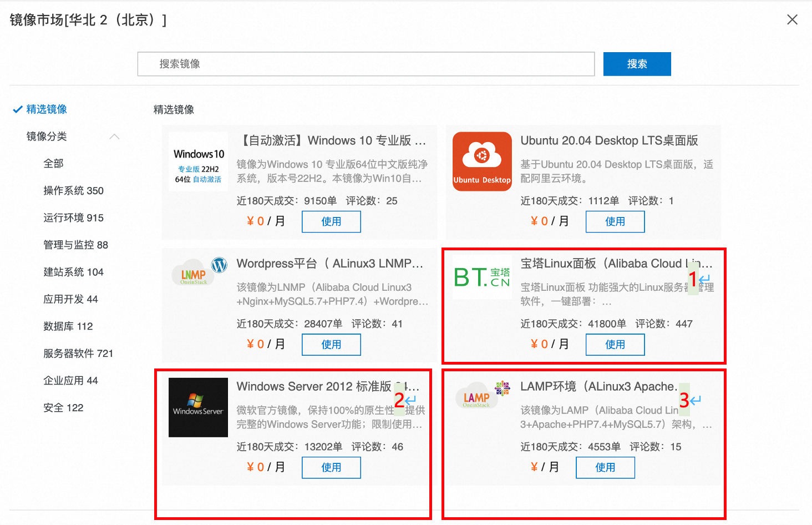
Task: Click the Windows 10 card description text
Action: point(332,171)
